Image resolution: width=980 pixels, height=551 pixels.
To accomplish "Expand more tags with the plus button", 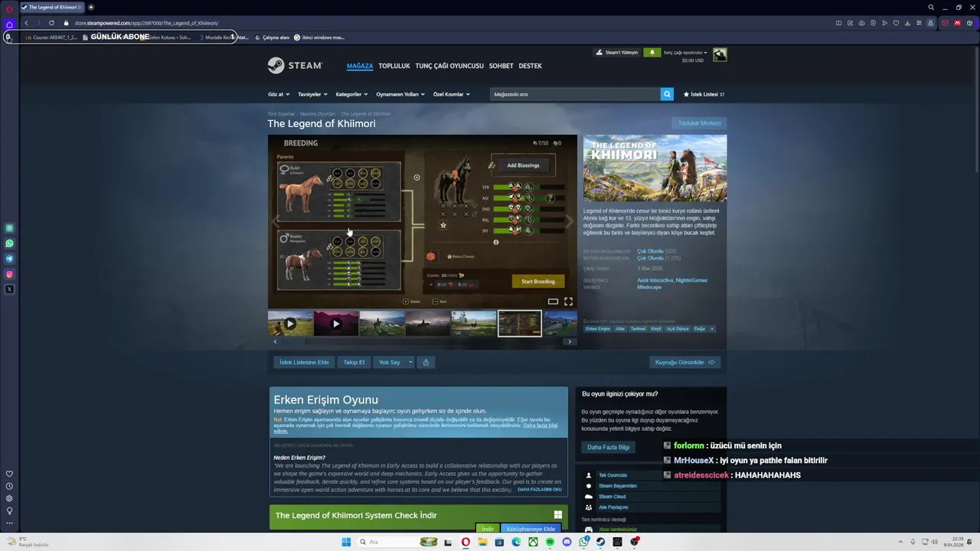I will pyautogui.click(x=712, y=328).
